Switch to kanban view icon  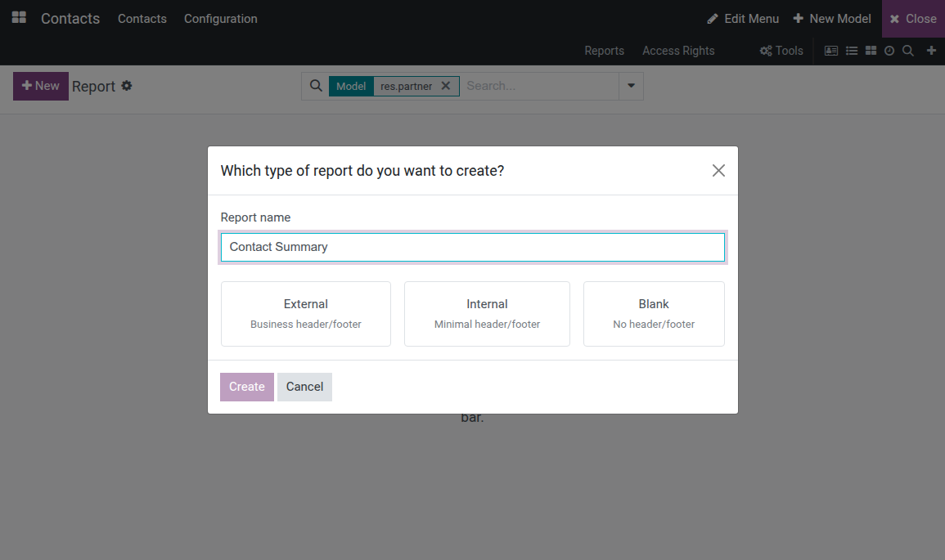(871, 51)
